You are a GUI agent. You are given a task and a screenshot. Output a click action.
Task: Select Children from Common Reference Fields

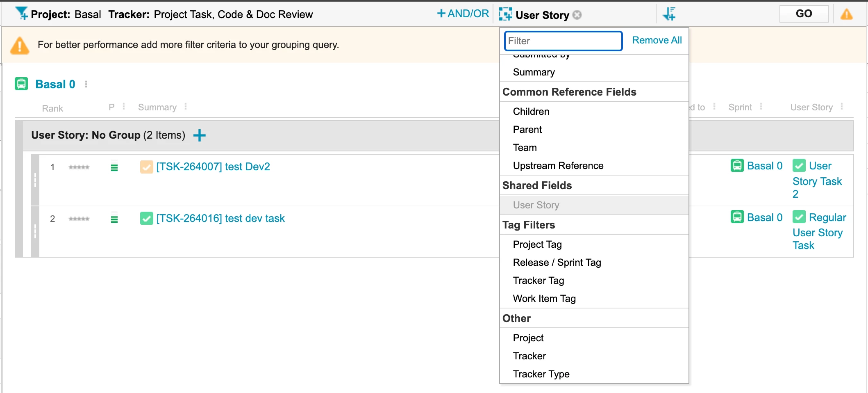coord(531,112)
